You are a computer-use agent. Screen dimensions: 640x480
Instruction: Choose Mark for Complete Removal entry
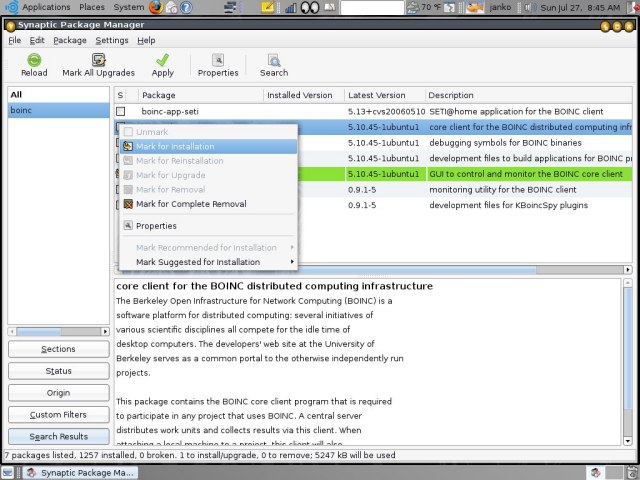point(209,204)
